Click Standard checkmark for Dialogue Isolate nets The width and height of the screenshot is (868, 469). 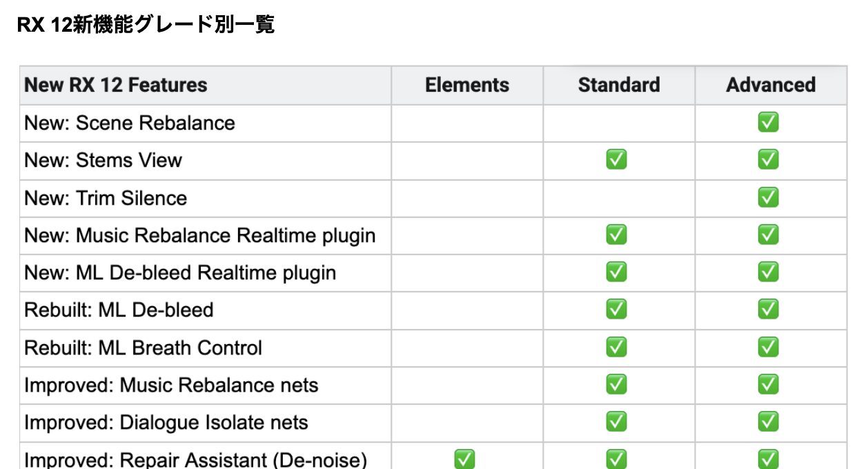pos(616,421)
